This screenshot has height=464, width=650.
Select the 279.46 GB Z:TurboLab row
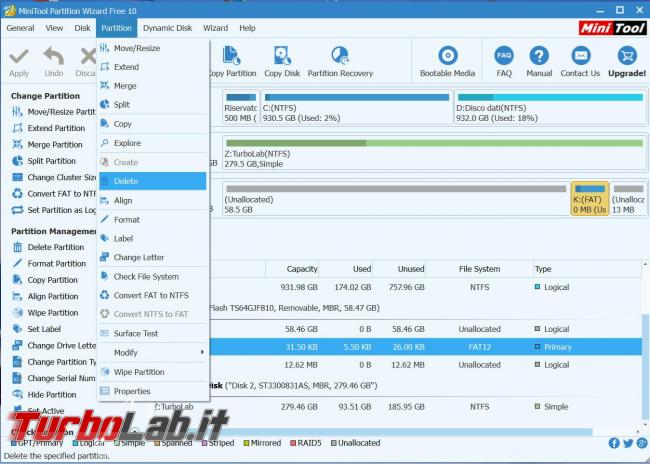tap(397, 407)
